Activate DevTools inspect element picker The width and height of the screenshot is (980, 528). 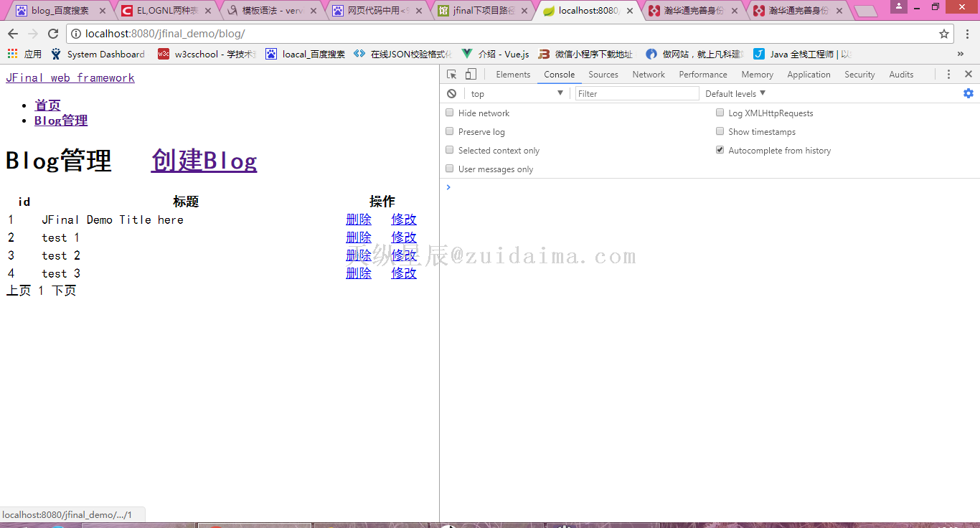(x=452, y=75)
